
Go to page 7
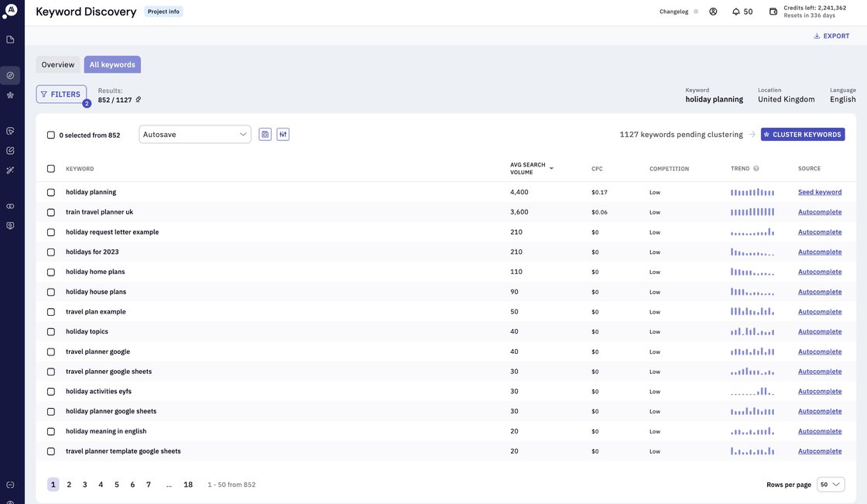pyautogui.click(x=148, y=485)
